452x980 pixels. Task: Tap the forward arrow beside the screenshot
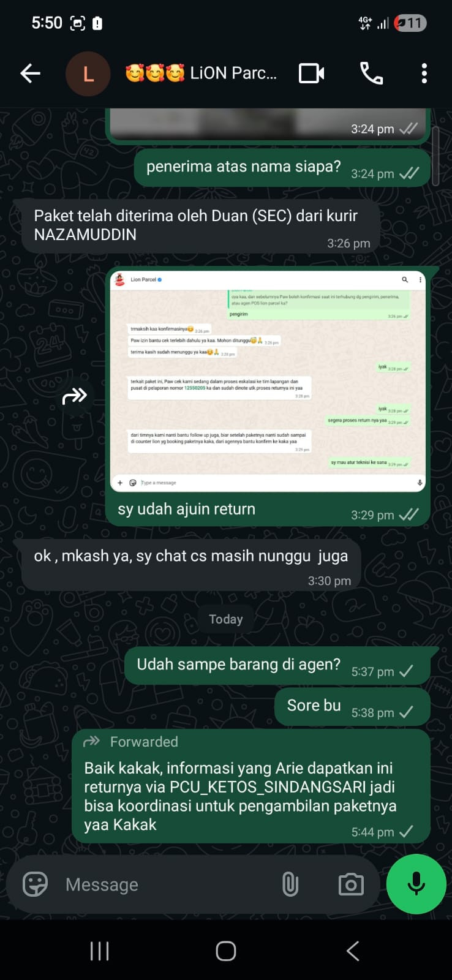pos(75,396)
